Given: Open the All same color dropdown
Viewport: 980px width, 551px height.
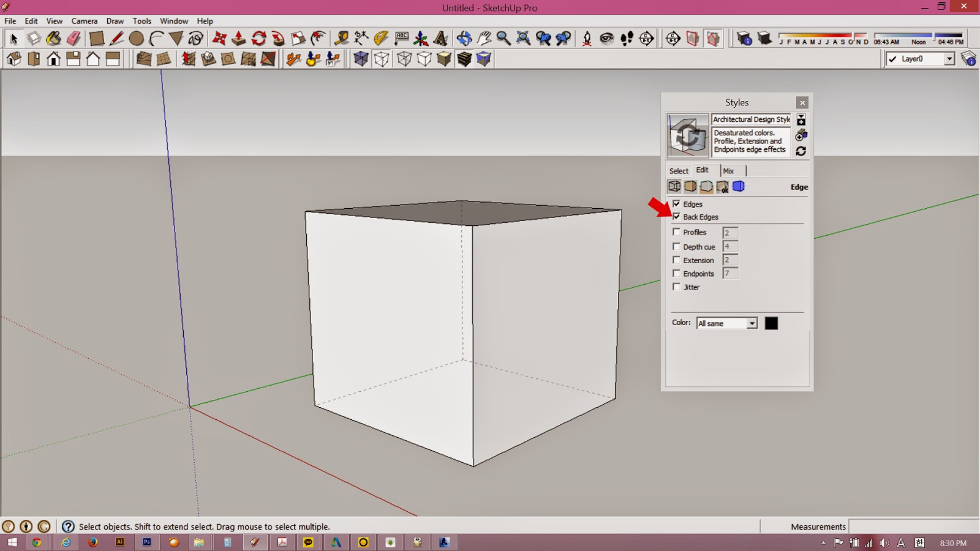Looking at the screenshot, I should tap(752, 323).
